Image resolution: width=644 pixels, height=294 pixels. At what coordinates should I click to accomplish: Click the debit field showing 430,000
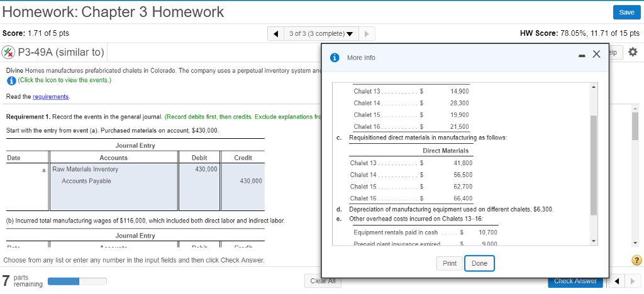(x=199, y=169)
